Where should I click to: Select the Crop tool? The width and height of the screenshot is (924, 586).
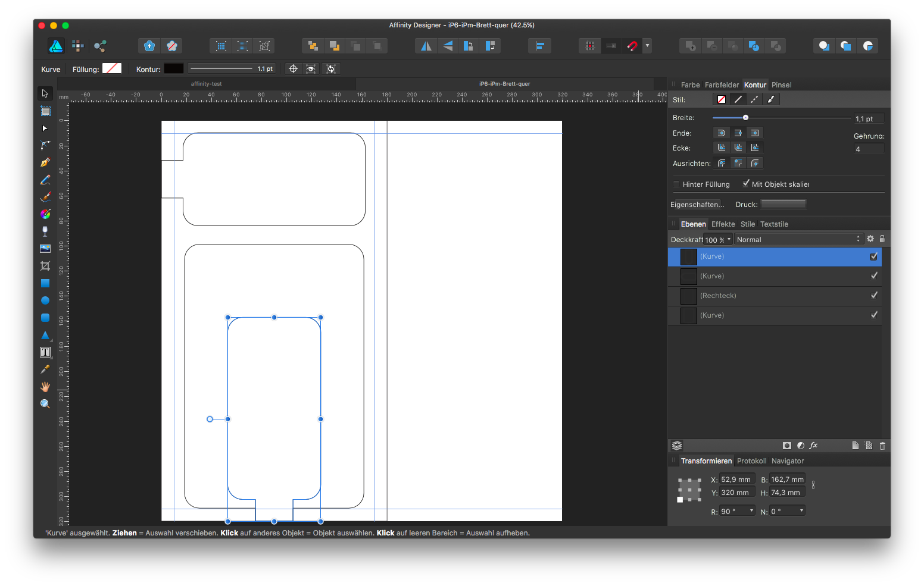pyautogui.click(x=45, y=266)
